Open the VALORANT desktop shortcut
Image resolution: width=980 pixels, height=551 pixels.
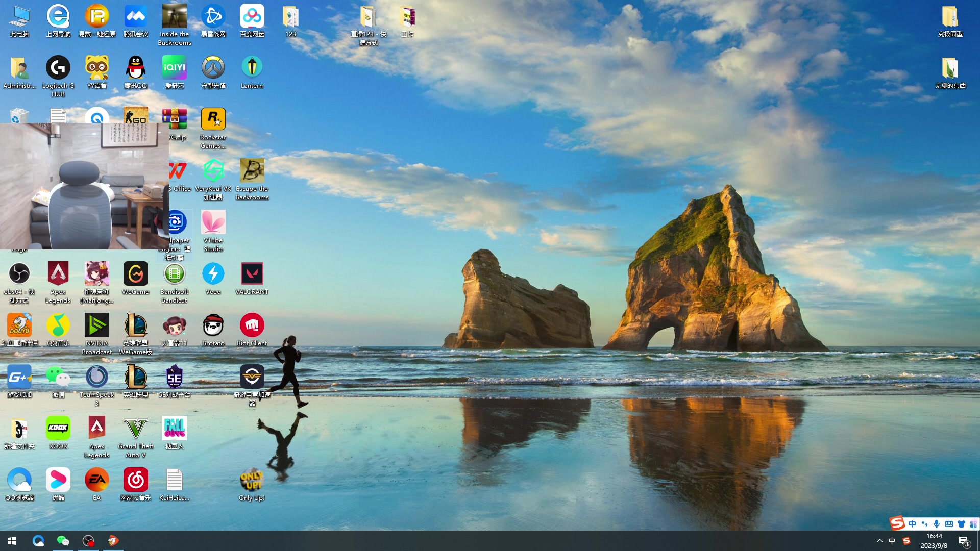252,274
